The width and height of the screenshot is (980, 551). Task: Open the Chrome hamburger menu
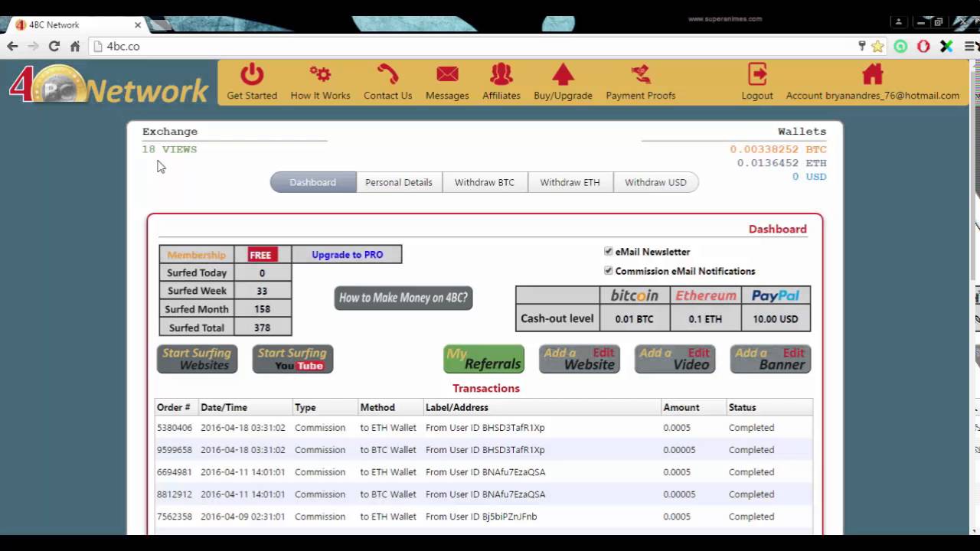970,47
